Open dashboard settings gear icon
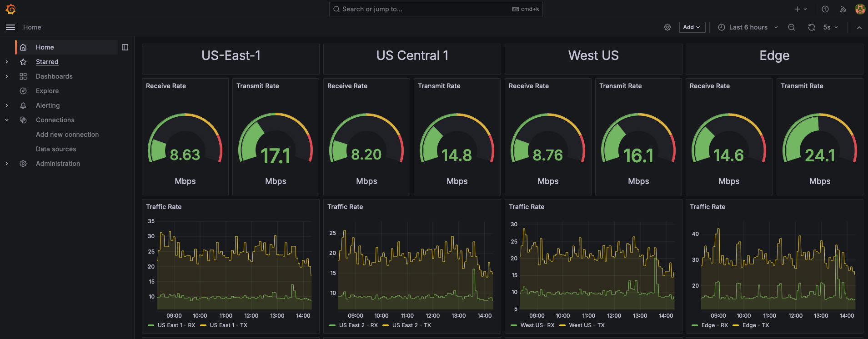This screenshot has height=339, width=868. click(667, 27)
